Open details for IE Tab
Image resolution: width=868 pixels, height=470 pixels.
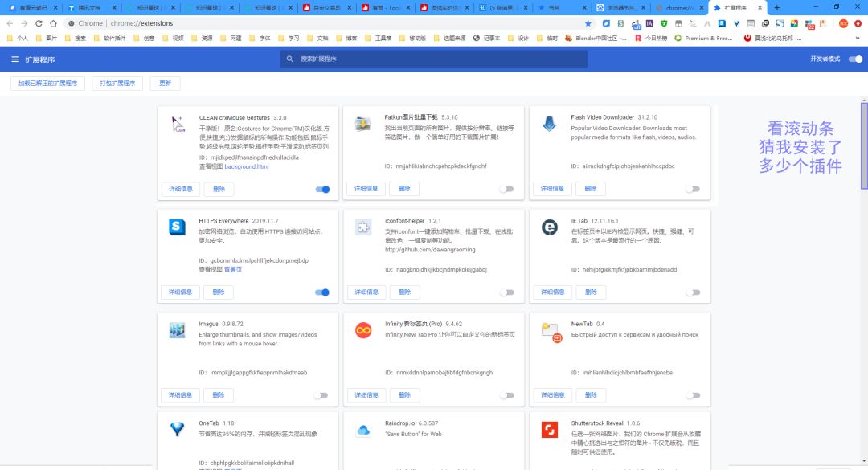pos(552,292)
